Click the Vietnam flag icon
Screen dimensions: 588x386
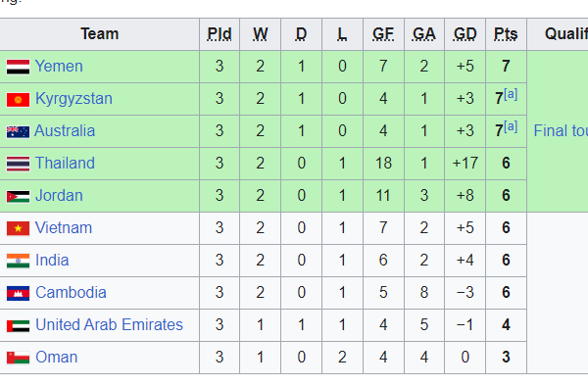18,228
